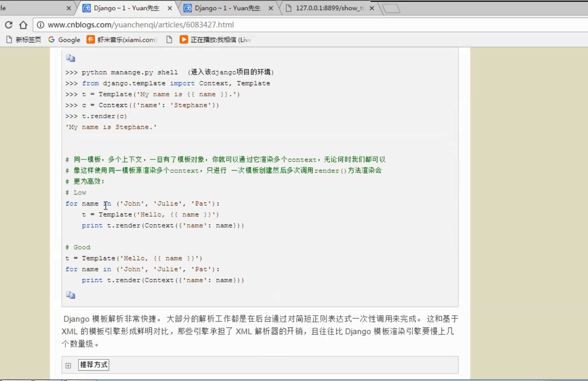Reload the page with the refresh icon
The image size is (588, 381).
pyautogui.click(x=9, y=25)
